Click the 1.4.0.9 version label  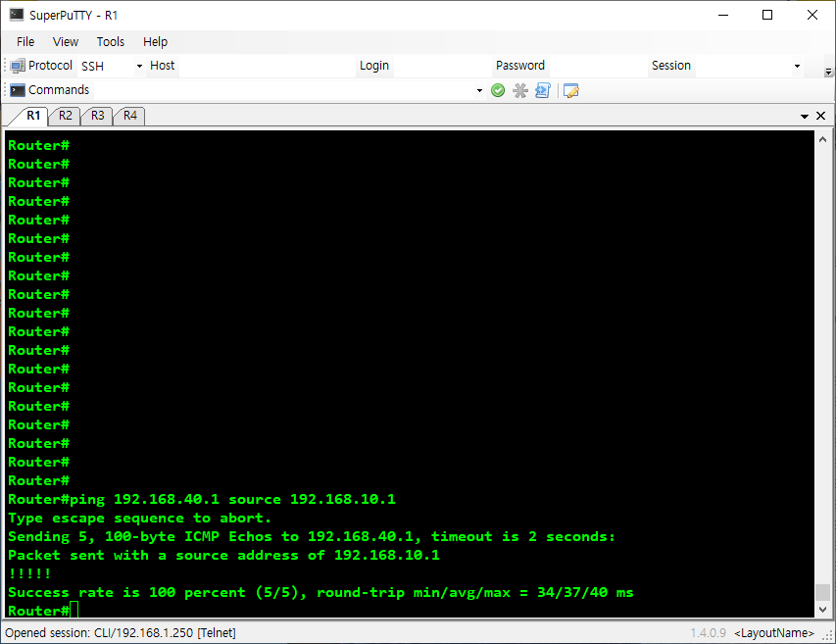point(708,633)
